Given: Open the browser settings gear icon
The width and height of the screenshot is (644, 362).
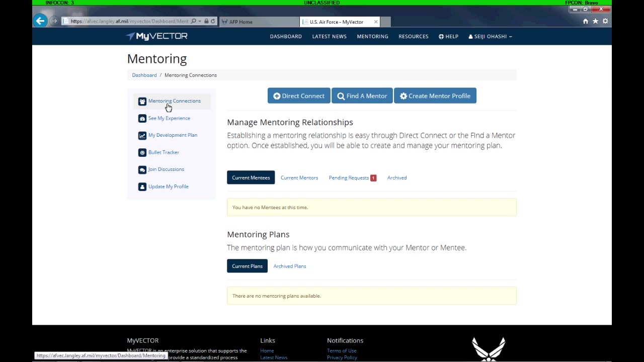Looking at the screenshot, I should (x=605, y=21).
